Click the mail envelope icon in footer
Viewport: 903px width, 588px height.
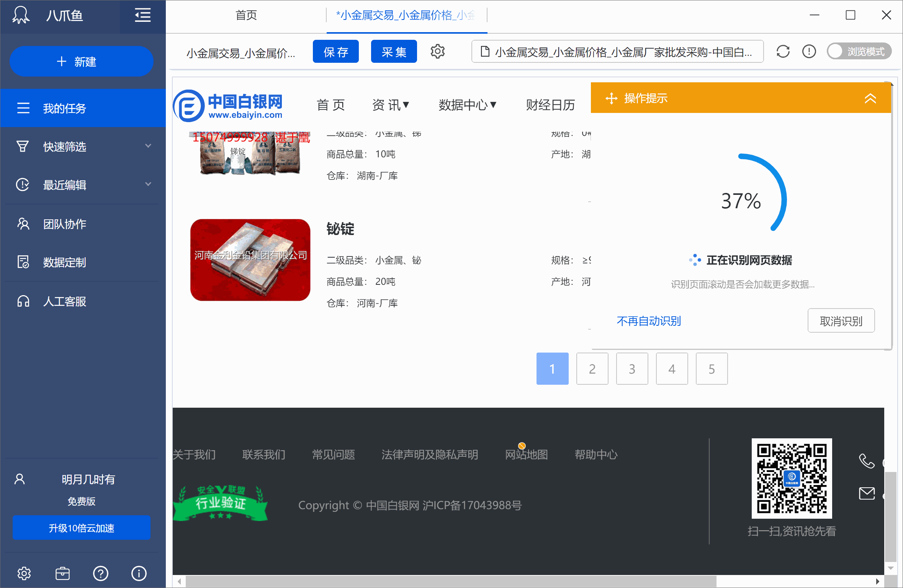coord(867,493)
